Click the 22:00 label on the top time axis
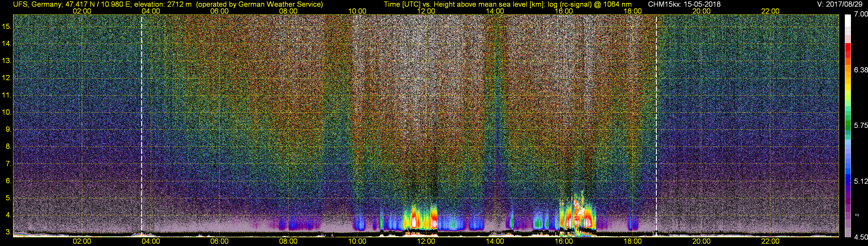 pyautogui.click(x=770, y=11)
